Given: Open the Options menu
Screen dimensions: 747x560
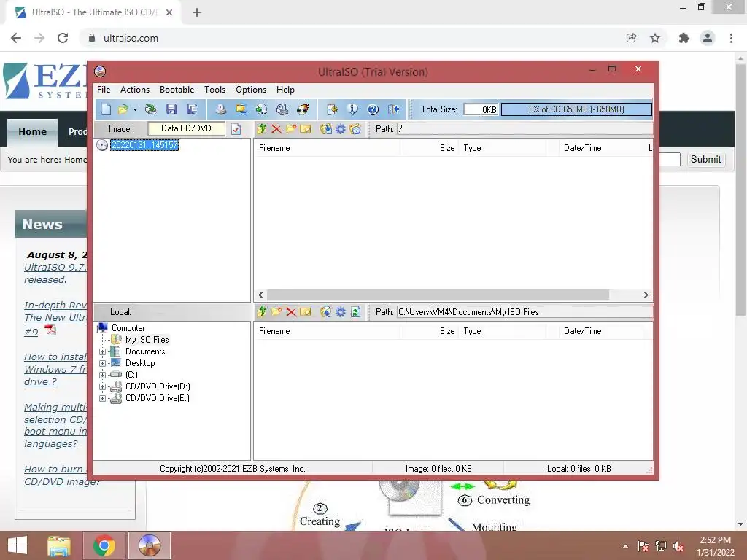Looking at the screenshot, I should click(251, 90).
